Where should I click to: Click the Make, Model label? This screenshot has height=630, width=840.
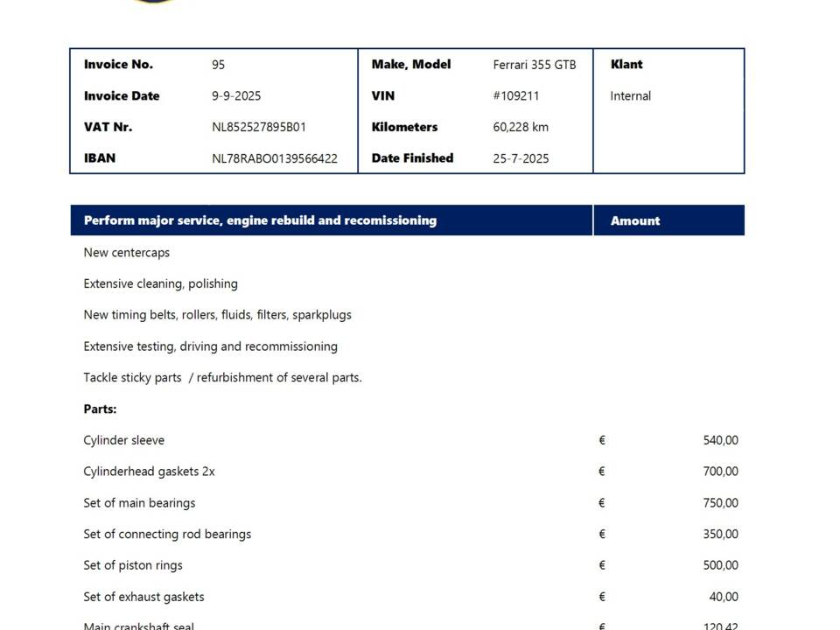pos(411,64)
